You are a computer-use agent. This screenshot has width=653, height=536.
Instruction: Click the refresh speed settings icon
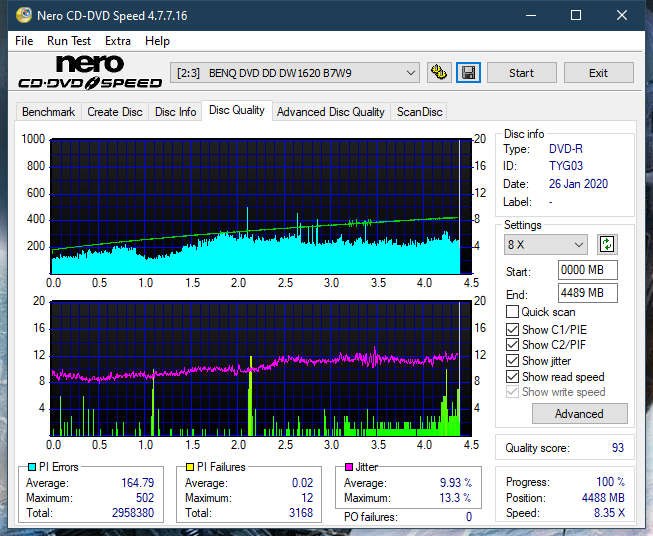click(x=607, y=244)
